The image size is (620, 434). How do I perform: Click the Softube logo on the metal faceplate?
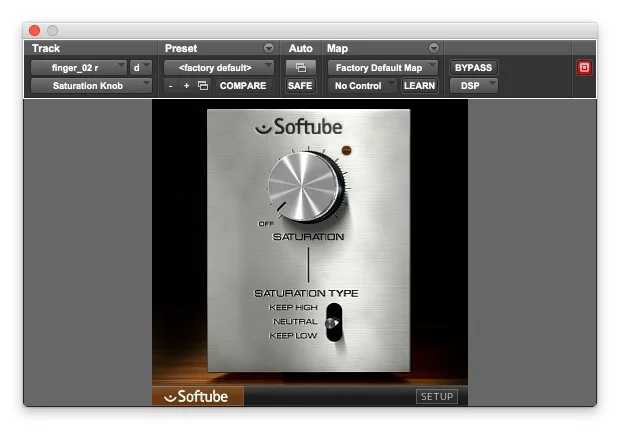click(x=299, y=127)
